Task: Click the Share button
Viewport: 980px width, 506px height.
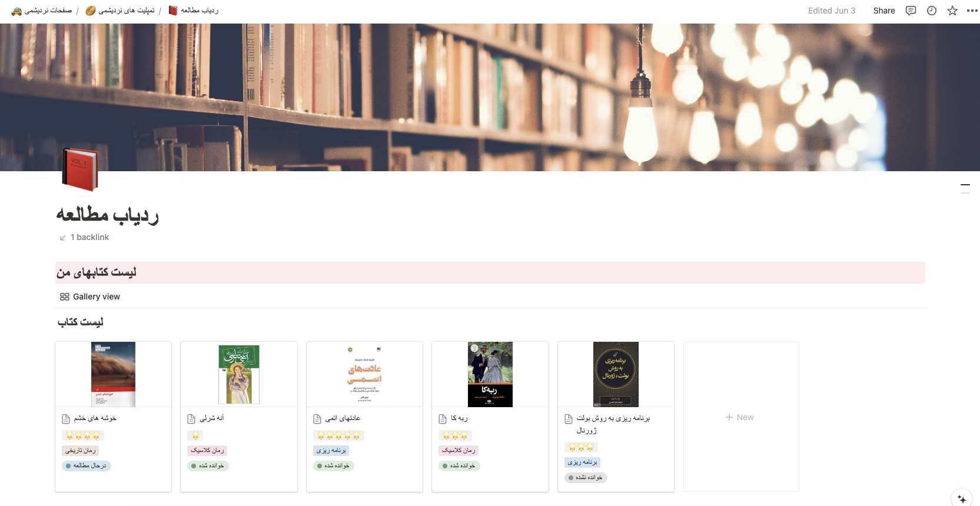Action: [x=883, y=11]
